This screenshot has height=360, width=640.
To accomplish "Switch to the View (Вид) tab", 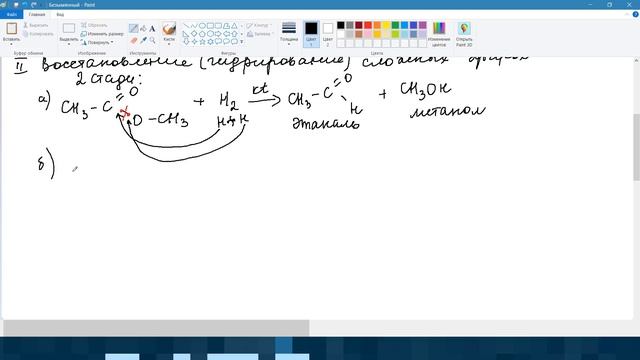I will point(60,14).
